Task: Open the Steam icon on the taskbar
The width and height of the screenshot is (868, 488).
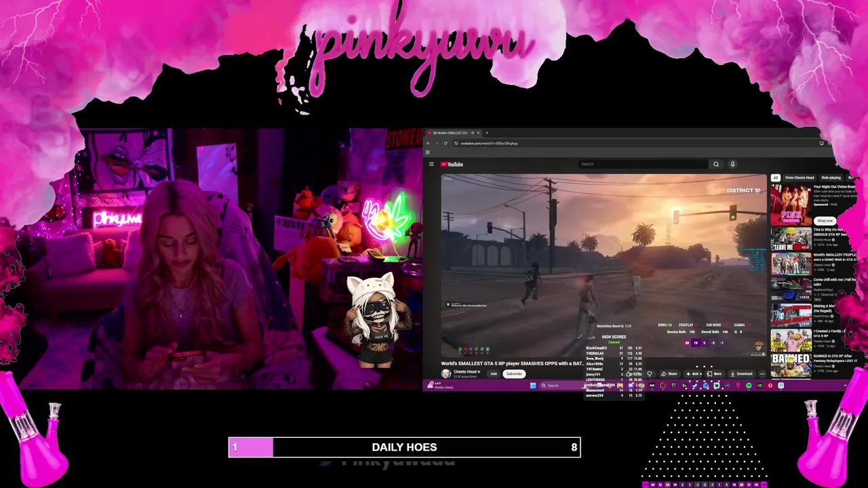Action: (x=694, y=386)
